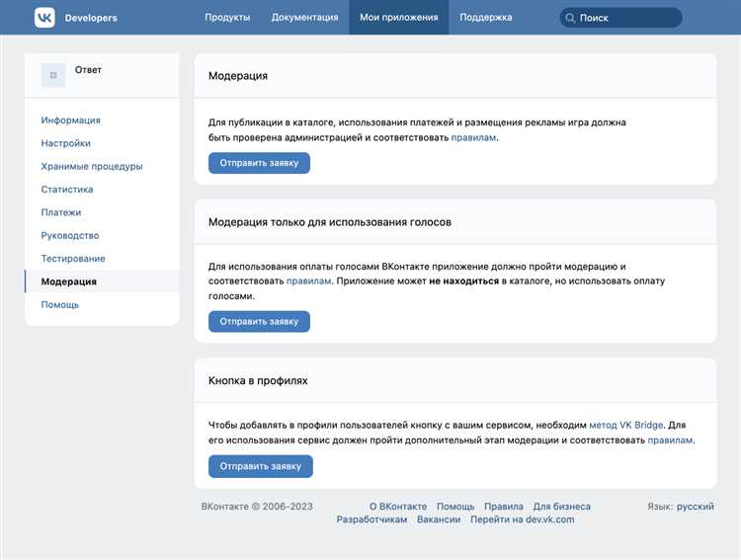
Task: Submit request in Кнопка в профилях section
Action: (x=261, y=466)
